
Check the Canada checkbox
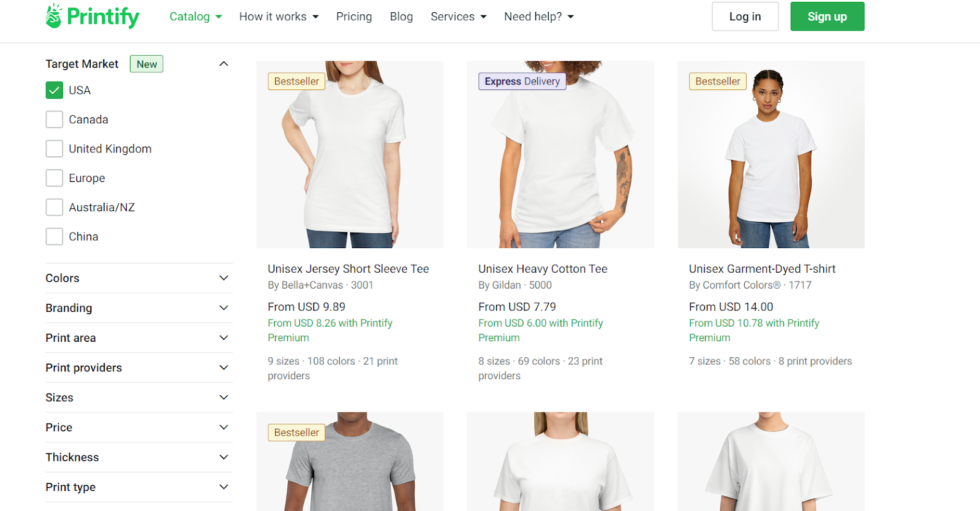[x=55, y=119]
